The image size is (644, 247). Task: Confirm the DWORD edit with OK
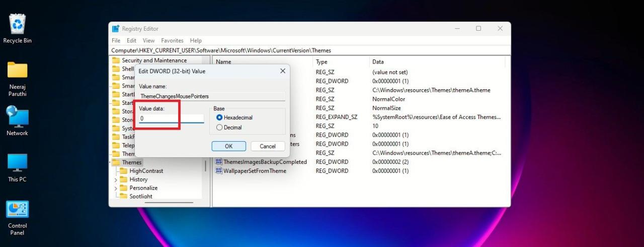click(x=228, y=146)
